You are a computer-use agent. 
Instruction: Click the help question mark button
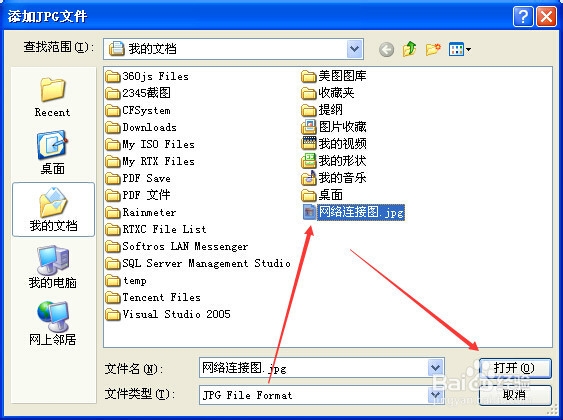(x=523, y=17)
